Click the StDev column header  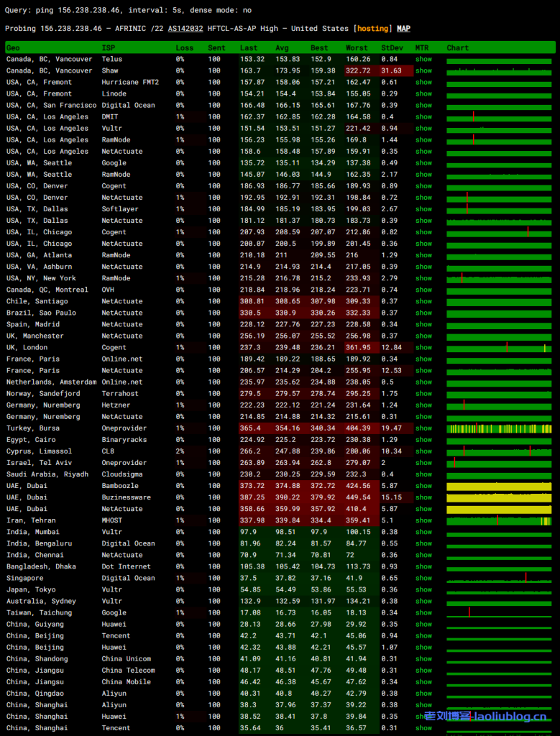point(392,48)
